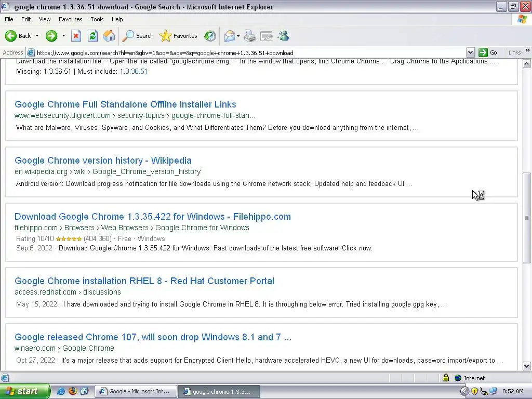Open the Favorites star in the toolbar
The image size is (532, 399).
(x=179, y=36)
